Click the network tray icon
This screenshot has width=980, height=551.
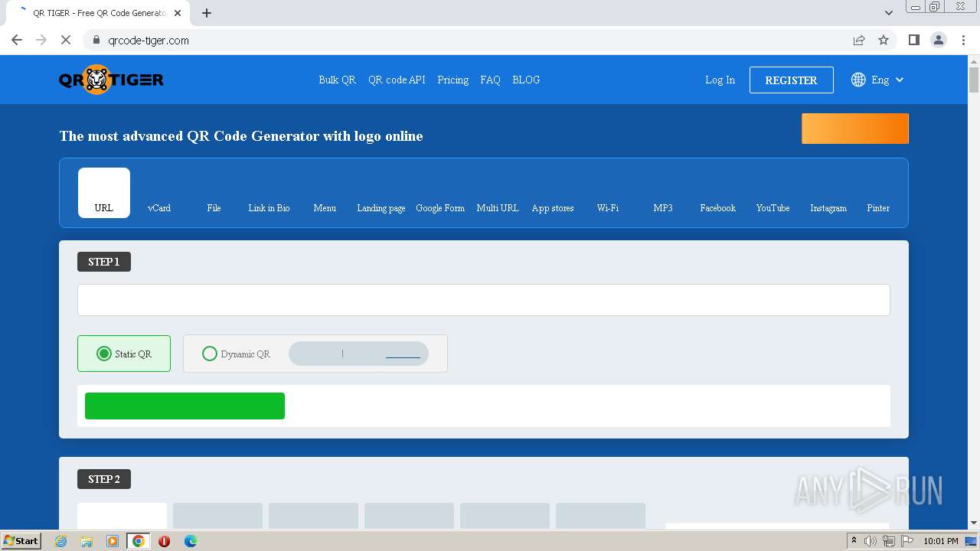click(x=888, y=541)
